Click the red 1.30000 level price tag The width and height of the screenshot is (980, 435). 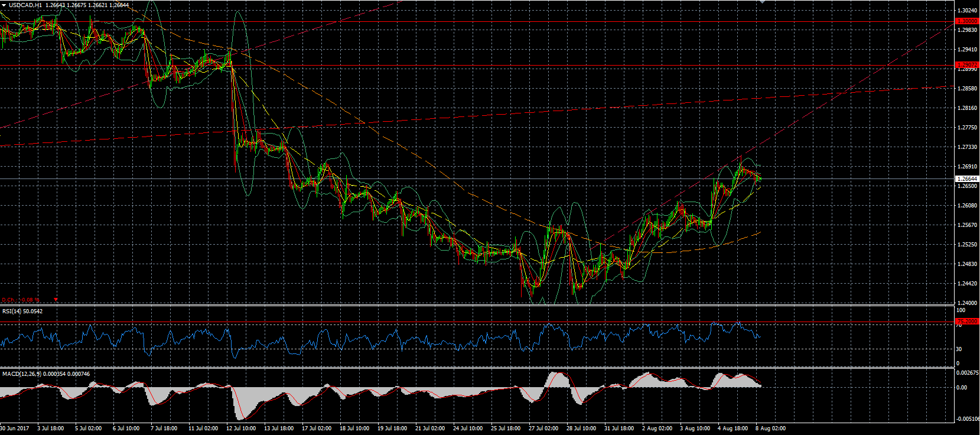967,21
